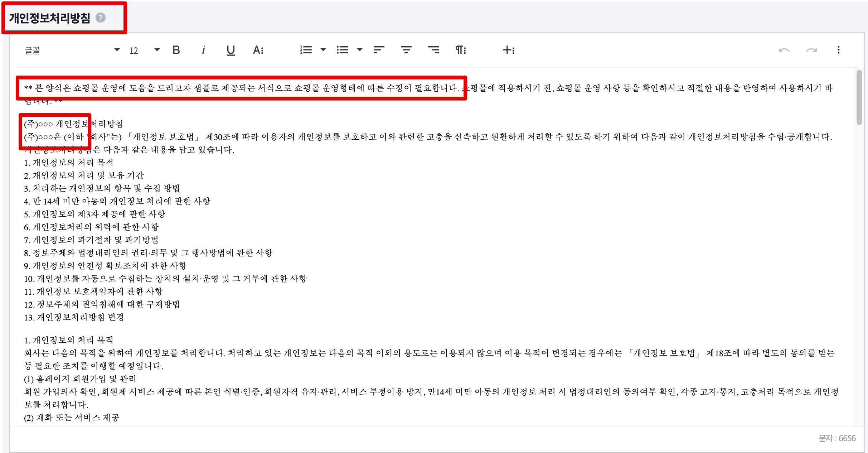Image resolution: width=868 pixels, height=453 pixels.
Task: Toggle underline formatting
Action: tap(231, 50)
